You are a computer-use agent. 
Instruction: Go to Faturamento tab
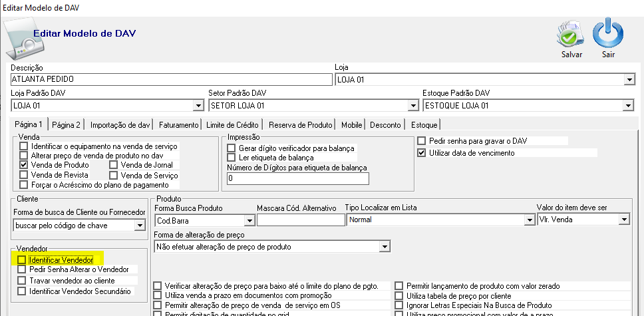click(x=178, y=125)
